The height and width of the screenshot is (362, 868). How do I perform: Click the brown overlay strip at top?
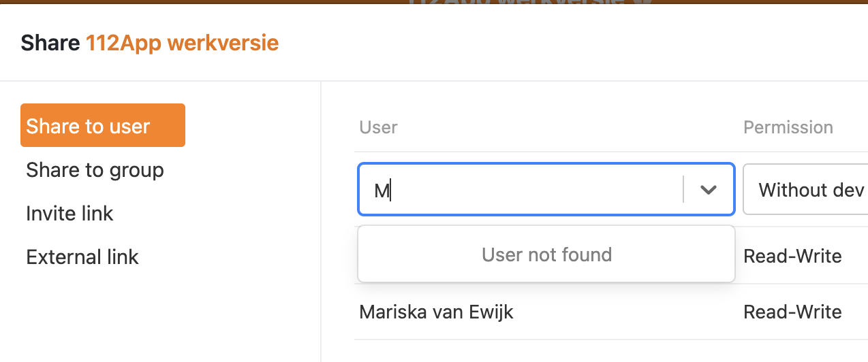(x=204, y=1)
